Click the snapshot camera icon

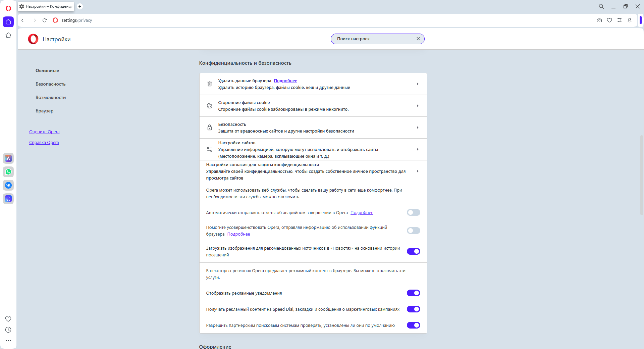599,20
